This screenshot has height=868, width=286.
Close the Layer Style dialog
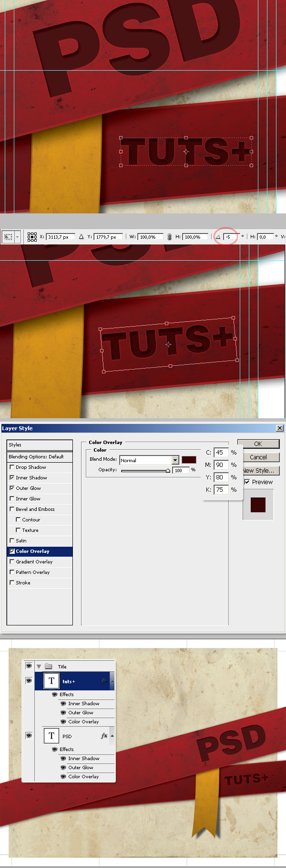tap(280, 428)
